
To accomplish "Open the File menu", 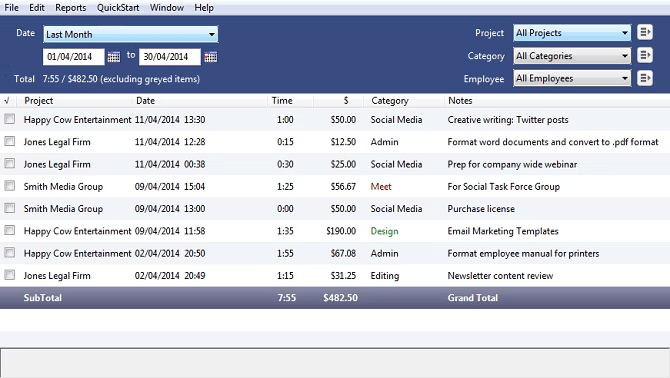I will (12, 8).
